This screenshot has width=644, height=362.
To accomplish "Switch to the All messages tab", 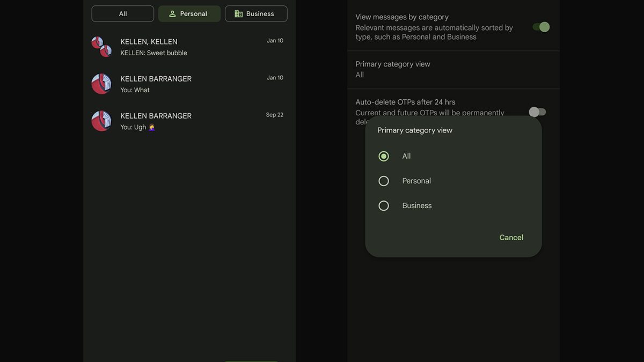I will [x=123, y=14].
